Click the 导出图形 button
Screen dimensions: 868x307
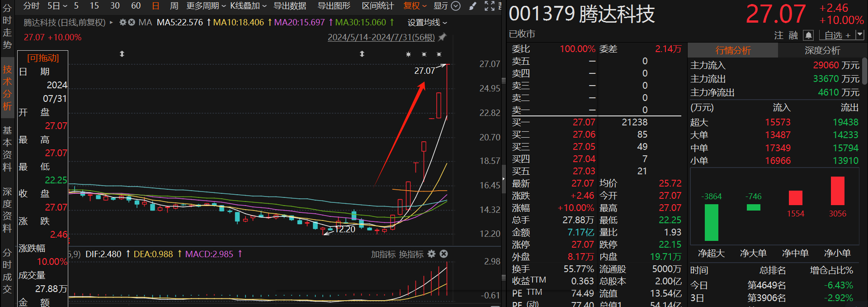tap(334, 6)
